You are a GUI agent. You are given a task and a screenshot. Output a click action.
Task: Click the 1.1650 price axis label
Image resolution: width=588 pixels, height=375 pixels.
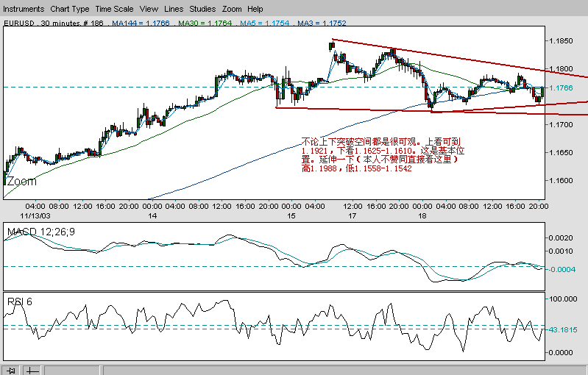point(561,152)
